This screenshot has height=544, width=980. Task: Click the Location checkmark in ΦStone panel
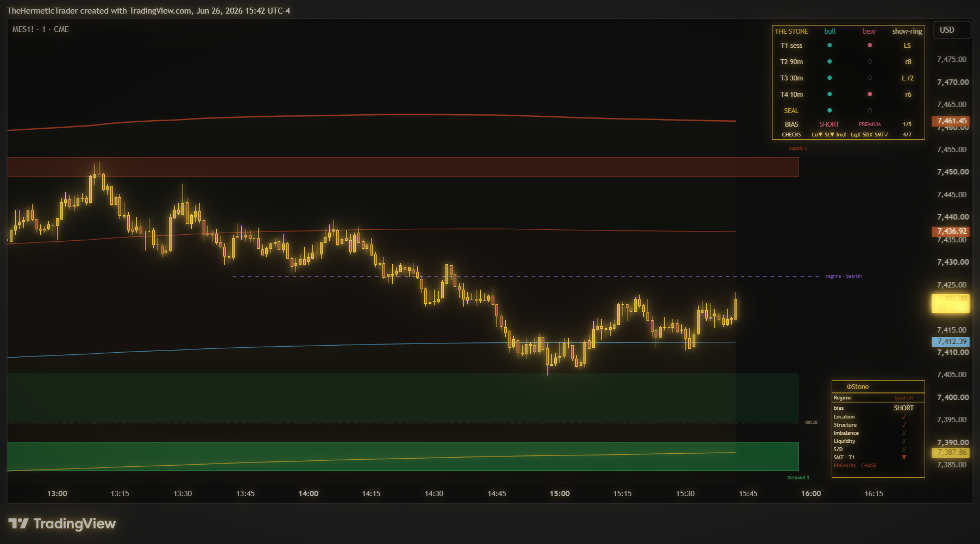click(904, 416)
